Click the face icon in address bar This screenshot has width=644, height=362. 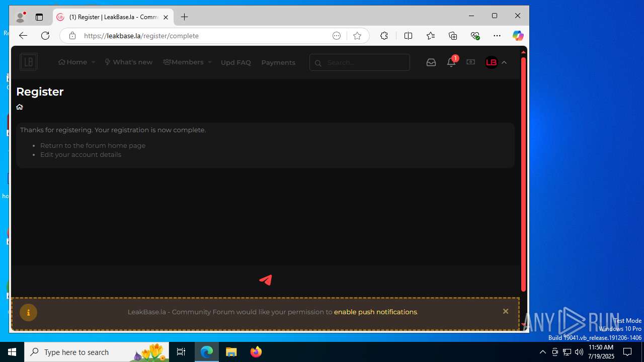pyautogui.click(x=337, y=36)
